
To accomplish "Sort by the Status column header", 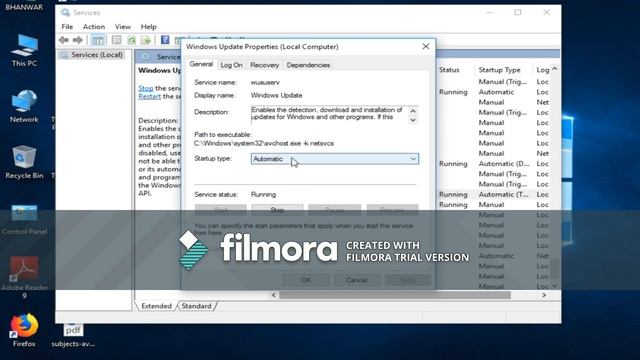I will click(449, 70).
